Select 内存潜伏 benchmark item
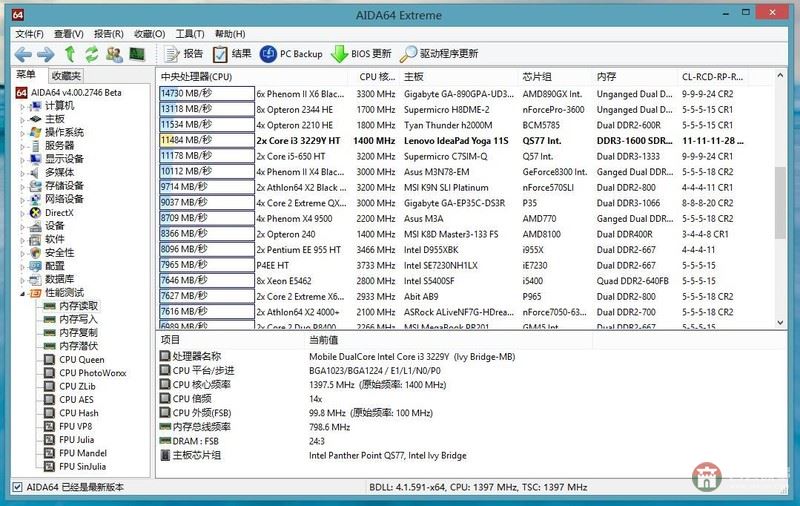Viewport: 800px width, 506px height. (x=78, y=345)
